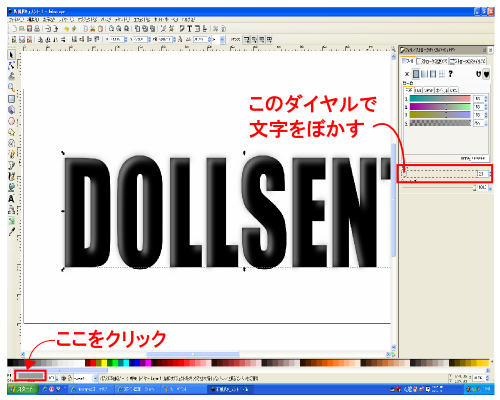Select the Node edit tool
The width and height of the screenshot is (500, 400).
[x=11, y=66]
